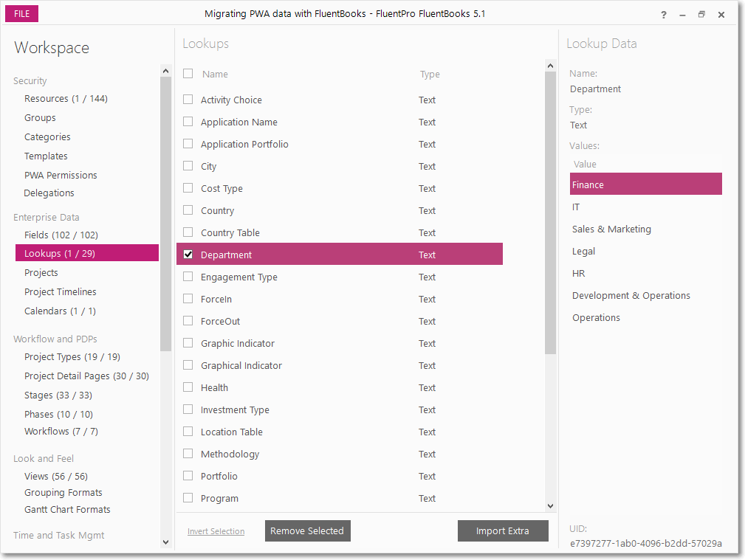Open Project Types (19 / 19) item

pyautogui.click(x=72, y=356)
